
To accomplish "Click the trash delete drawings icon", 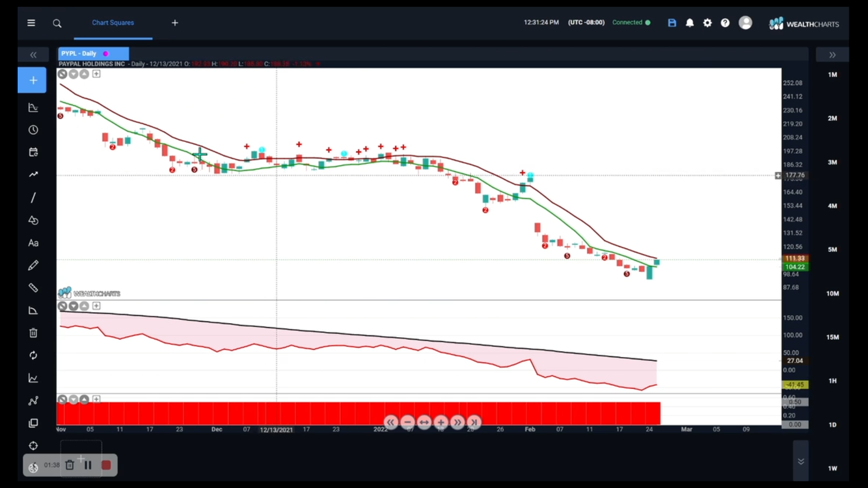I will (33, 333).
